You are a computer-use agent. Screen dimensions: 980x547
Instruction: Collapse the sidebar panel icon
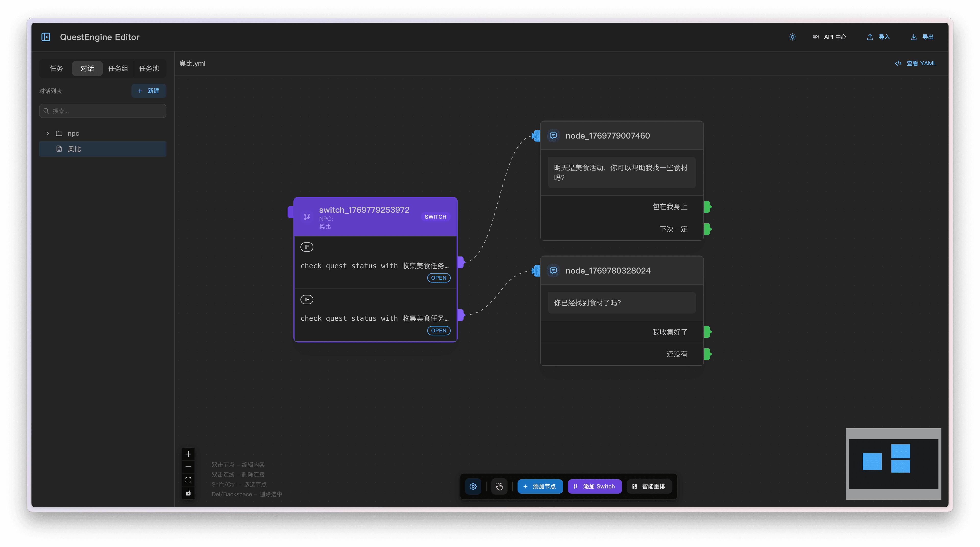pyautogui.click(x=46, y=37)
